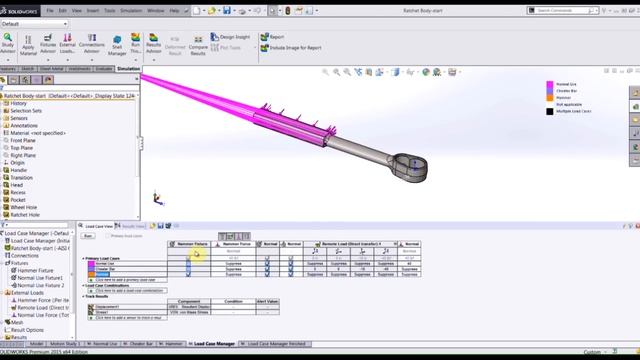Open the PropertyManager tab icon
The image size is (640, 360).
pyautogui.click(x=13, y=80)
